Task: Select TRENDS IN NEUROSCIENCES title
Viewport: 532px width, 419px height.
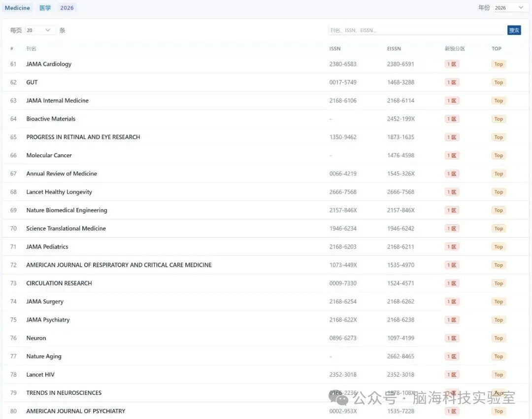Action: (64, 393)
